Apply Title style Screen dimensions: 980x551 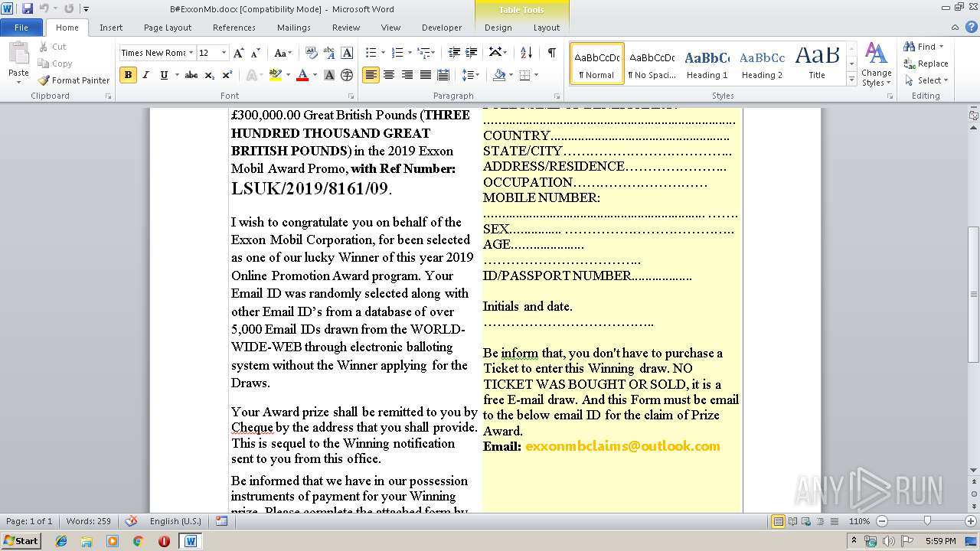pyautogui.click(x=817, y=64)
